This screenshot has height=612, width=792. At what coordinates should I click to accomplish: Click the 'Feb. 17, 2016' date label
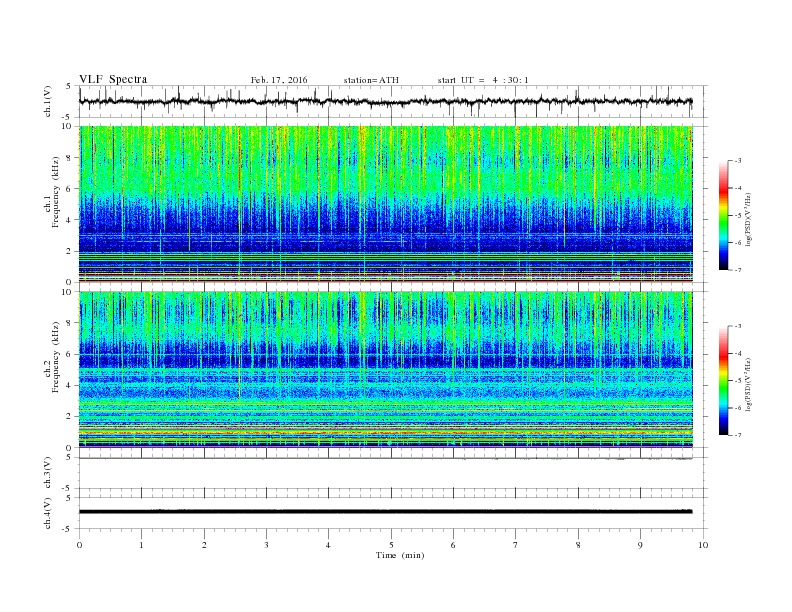coord(279,80)
